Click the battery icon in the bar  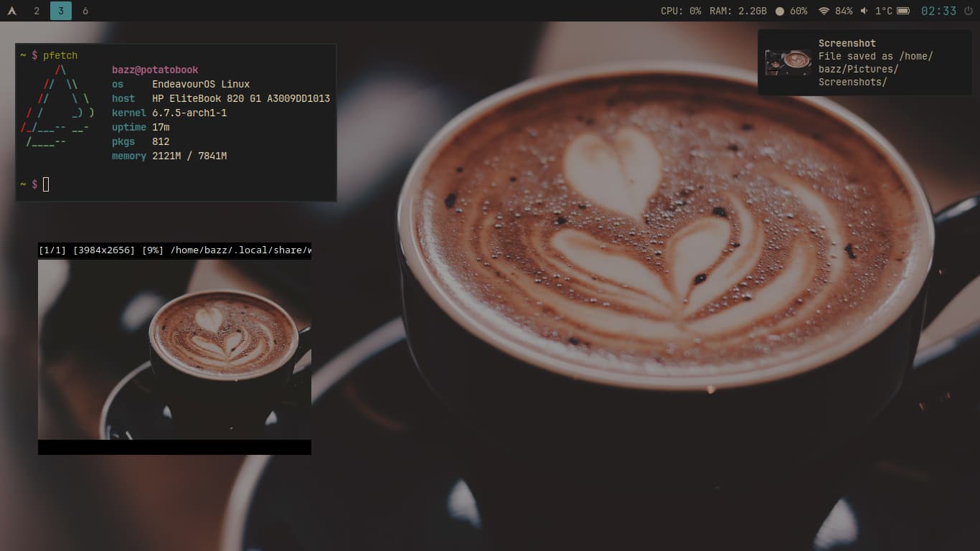(903, 11)
